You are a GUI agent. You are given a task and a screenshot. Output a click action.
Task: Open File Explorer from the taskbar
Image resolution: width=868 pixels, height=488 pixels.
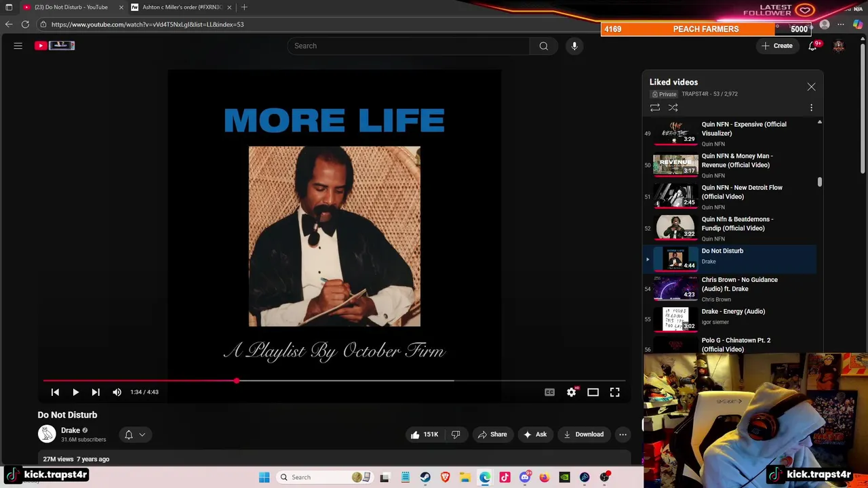(x=465, y=477)
